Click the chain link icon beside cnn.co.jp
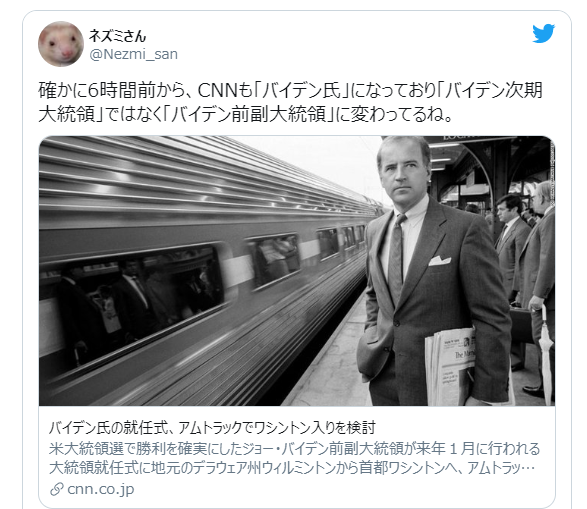 click(x=57, y=489)
